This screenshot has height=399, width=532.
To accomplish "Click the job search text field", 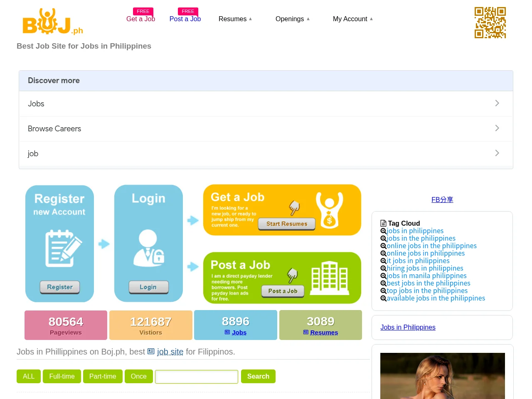I will coord(197,377).
